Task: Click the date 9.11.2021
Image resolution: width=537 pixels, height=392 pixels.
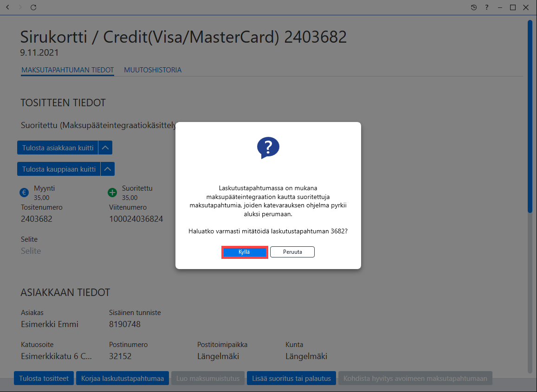Action: click(x=39, y=53)
